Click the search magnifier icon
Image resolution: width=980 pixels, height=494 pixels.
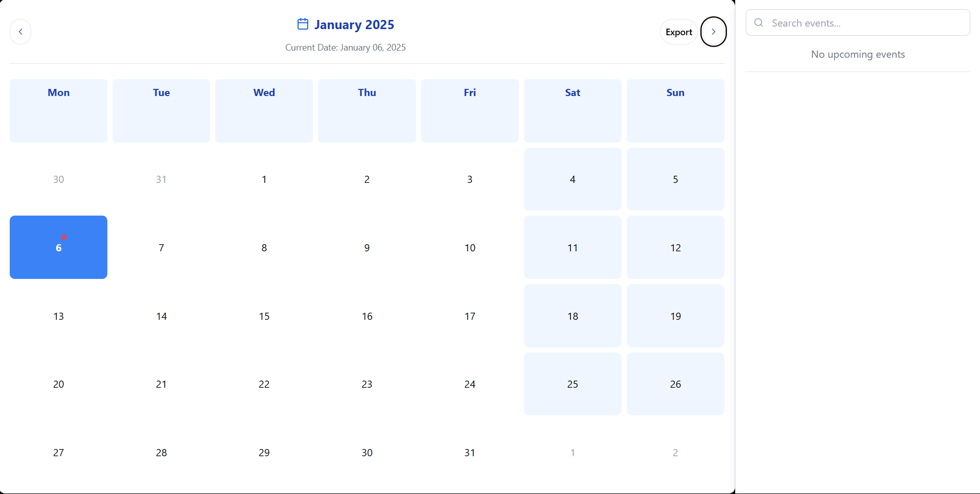pyautogui.click(x=759, y=23)
